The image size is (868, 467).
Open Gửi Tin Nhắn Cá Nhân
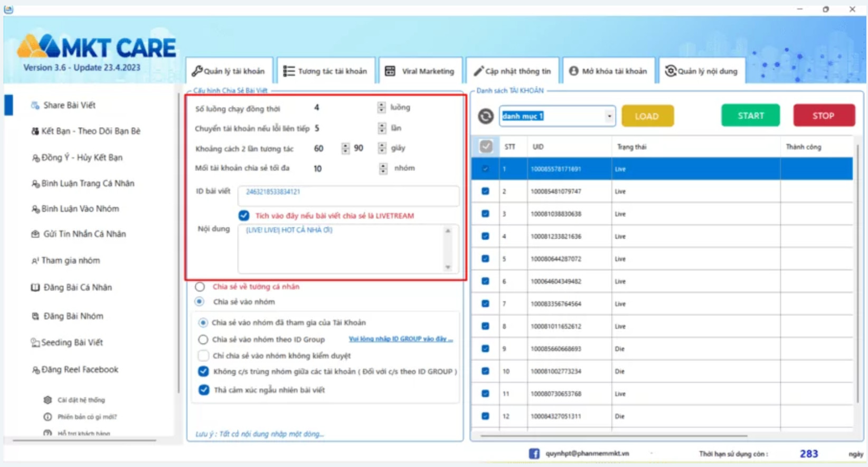[84, 234]
